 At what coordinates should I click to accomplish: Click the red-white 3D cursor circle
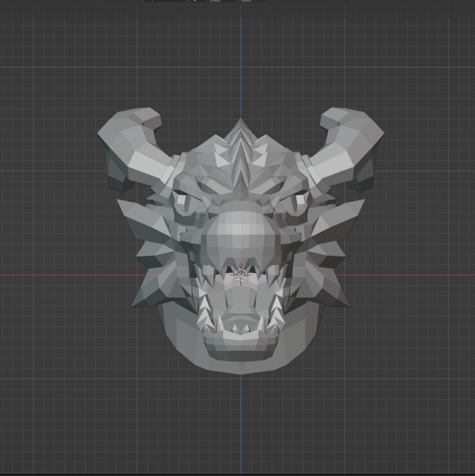click(241, 275)
